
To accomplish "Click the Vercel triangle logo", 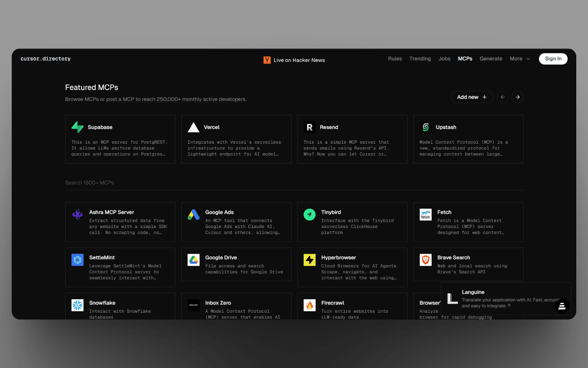I will click(194, 127).
